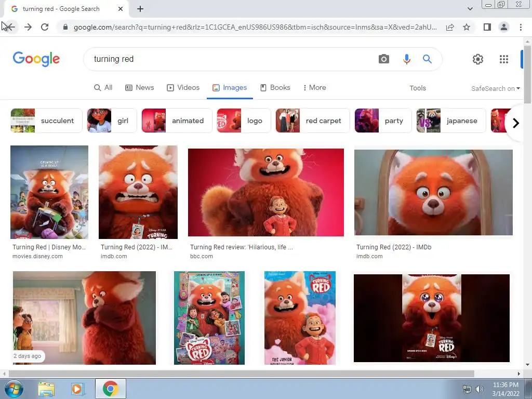Click the scroll right arrow
The width and height of the screenshot is (532, 399).
tap(518, 374)
